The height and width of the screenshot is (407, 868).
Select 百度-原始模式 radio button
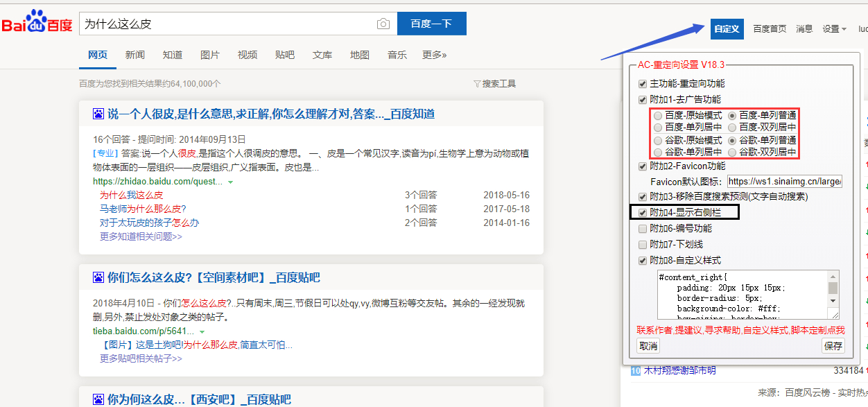(x=658, y=115)
